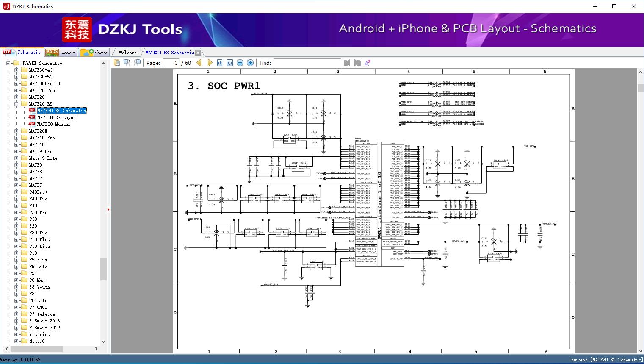644x364 pixels.
Task: Click the copy document icon in toolbar
Action: (x=117, y=63)
